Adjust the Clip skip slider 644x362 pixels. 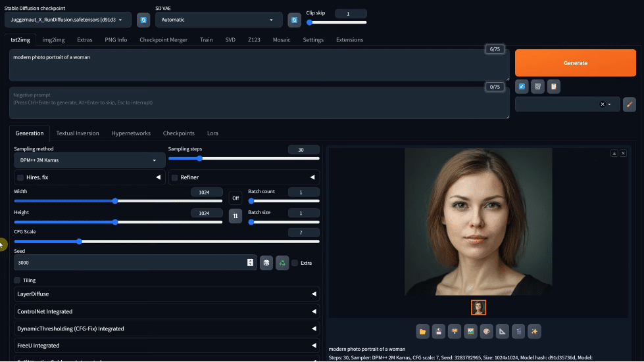(336, 22)
